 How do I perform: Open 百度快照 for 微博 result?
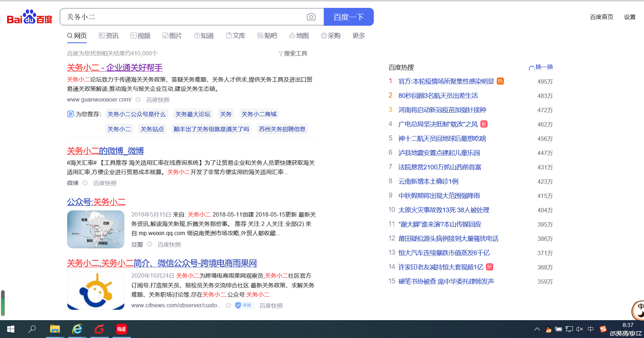[105, 183]
